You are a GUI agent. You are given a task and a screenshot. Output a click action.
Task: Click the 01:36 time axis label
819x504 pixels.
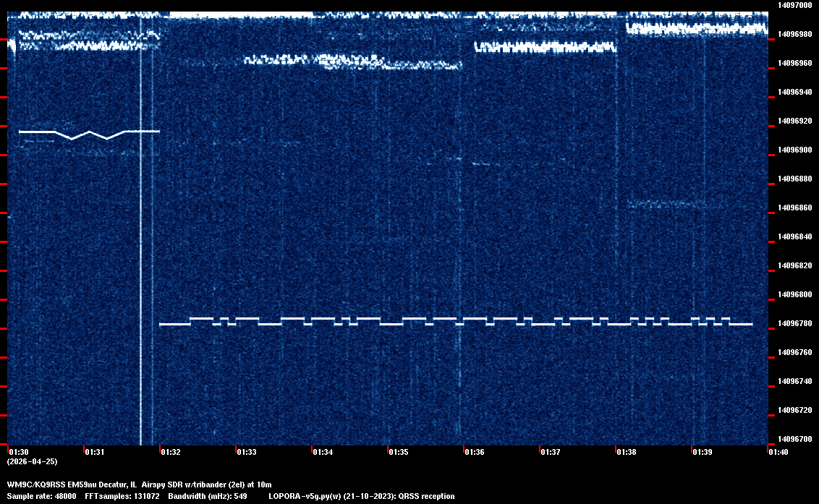(x=475, y=452)
